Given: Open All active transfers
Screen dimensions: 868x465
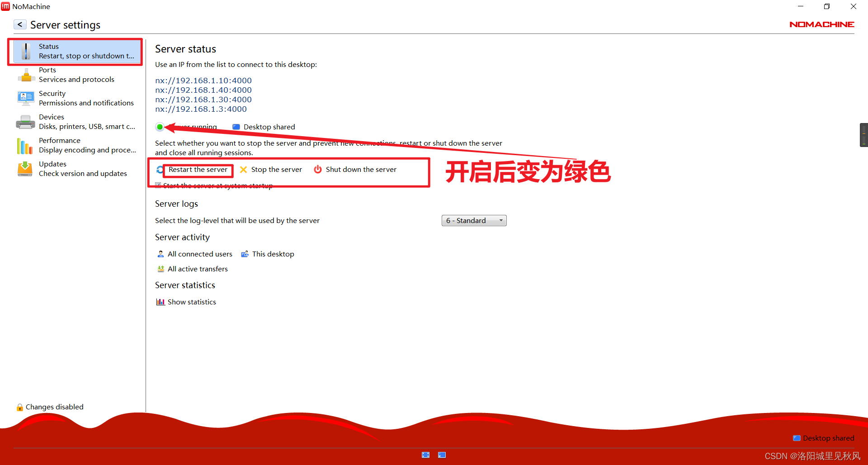Looking at the screenshot, I should point(198,269).
